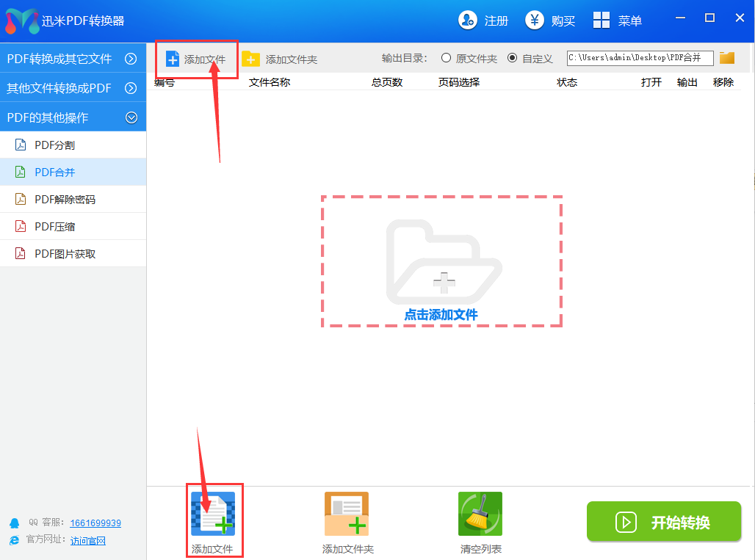Click the top toolbar Add Folder icon
The height and width of the screenshot is (560, 755).
coord(251,59)
